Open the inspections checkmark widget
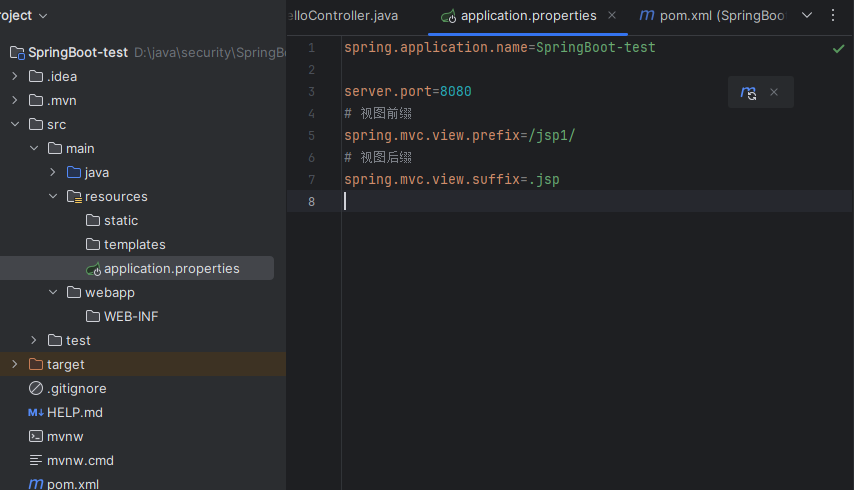Image resolution: width=854 pixels, height=490 pixels. pos(839,49)
